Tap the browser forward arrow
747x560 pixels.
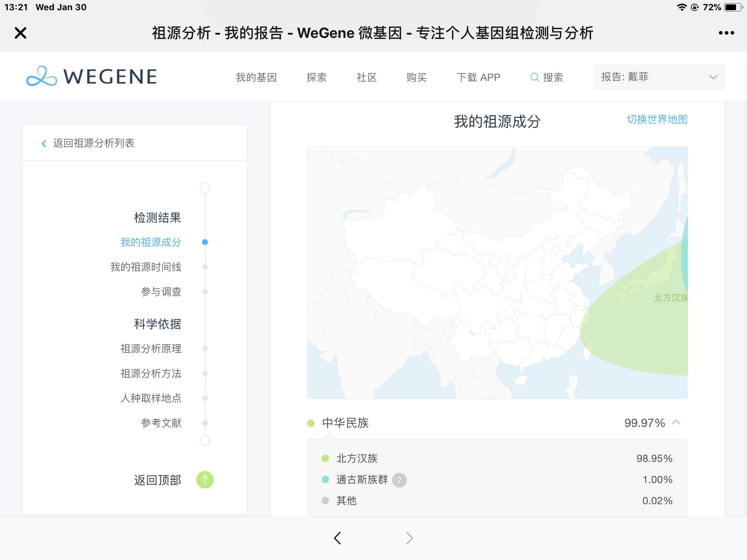click(409, 538)
